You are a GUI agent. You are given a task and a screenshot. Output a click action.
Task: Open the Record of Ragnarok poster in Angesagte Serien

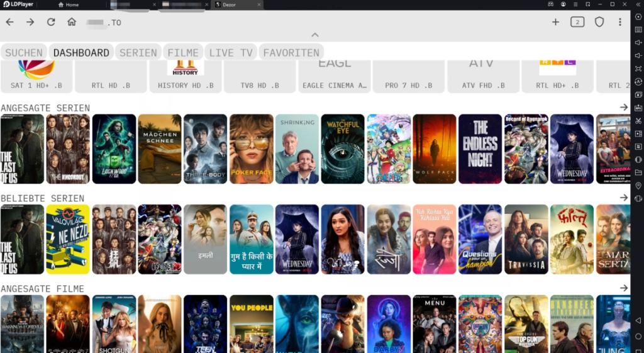526,148
